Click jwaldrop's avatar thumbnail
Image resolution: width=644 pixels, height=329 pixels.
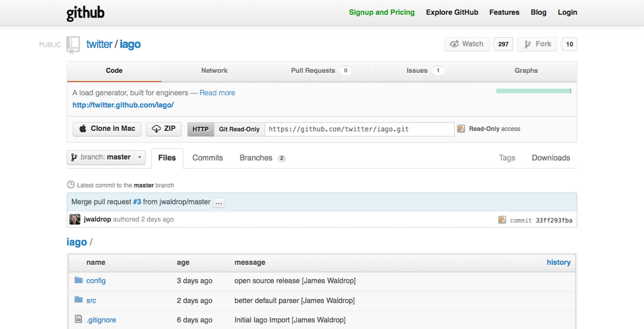pos(75,219)
